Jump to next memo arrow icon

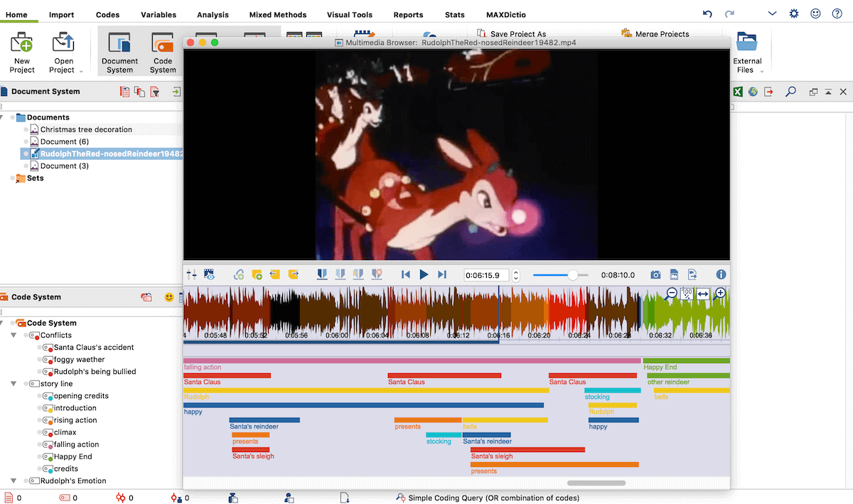pos(293,274)
